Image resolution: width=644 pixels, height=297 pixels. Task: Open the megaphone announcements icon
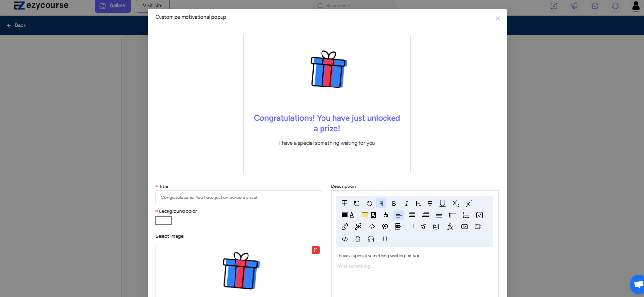(x=574, y=6)
